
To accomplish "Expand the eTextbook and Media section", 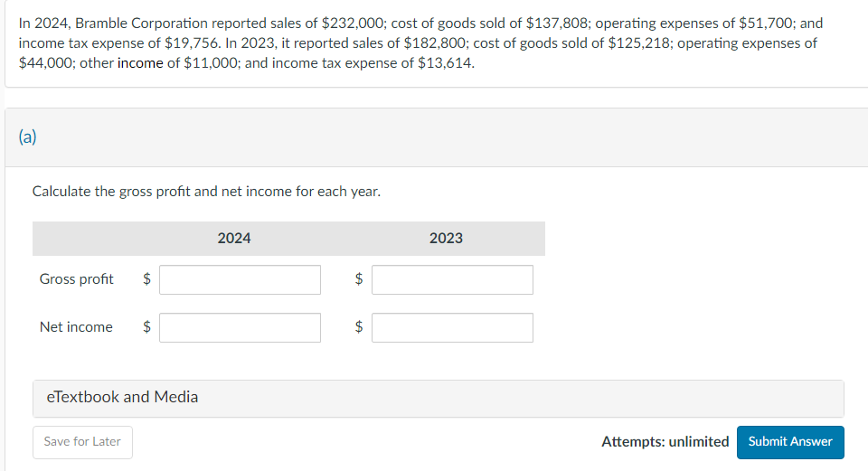I will pyautogui.click(x=122, y=397).
